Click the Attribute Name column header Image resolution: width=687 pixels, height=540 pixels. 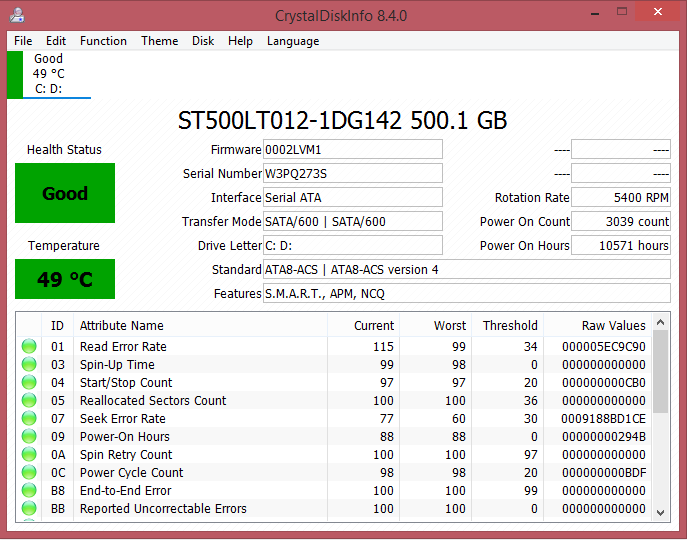(x=201, y=325)
